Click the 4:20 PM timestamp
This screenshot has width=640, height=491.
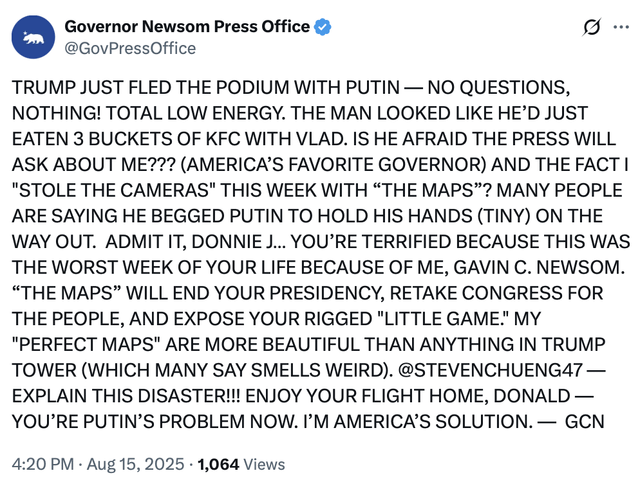(41, 464)
